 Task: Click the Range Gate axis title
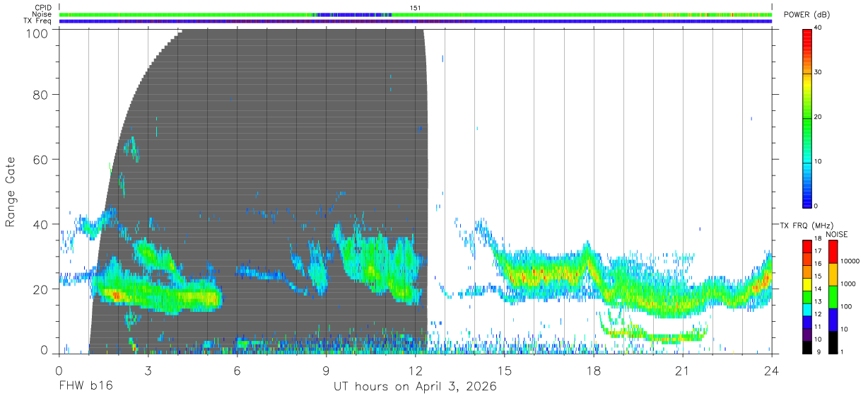click(x=11, y=191)
